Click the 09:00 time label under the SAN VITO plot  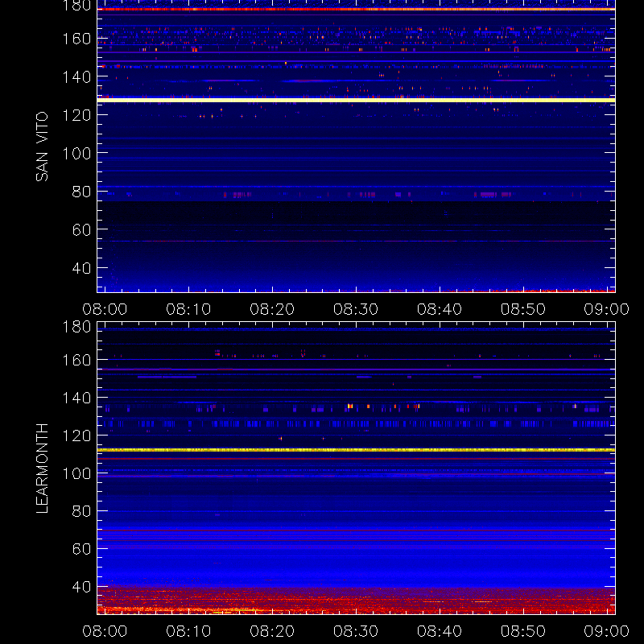tap(607, 309)
